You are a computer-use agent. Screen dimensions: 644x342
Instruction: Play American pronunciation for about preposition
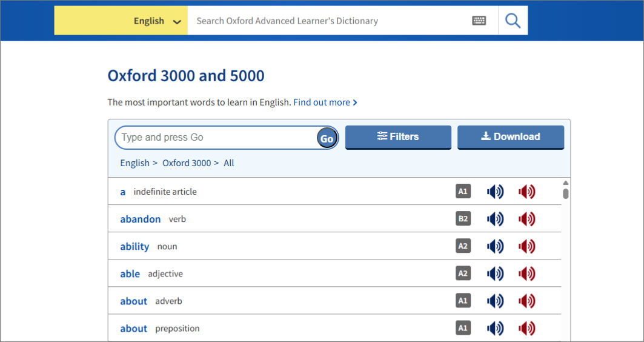(527, 329)
